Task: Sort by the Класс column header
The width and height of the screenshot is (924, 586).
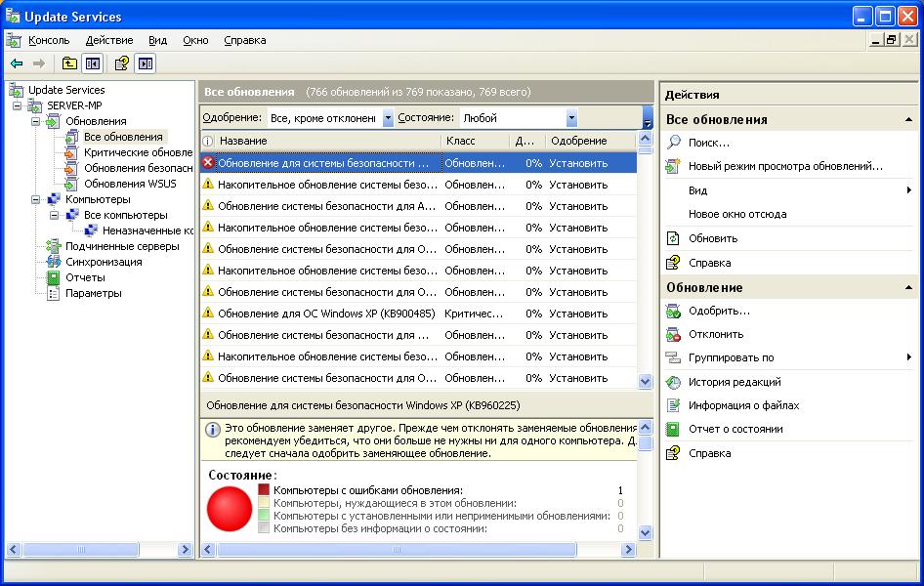Action: (475, 141)
